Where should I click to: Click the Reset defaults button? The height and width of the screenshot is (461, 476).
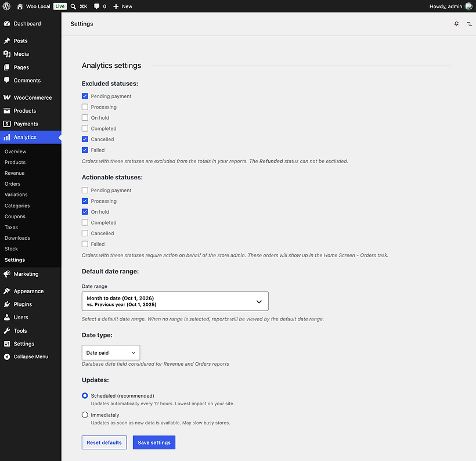click(104, 442)
